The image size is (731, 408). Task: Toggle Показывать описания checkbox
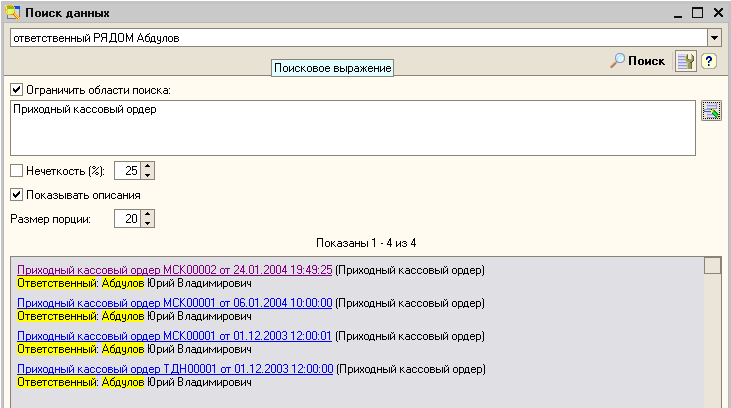[x=16, y=195]
